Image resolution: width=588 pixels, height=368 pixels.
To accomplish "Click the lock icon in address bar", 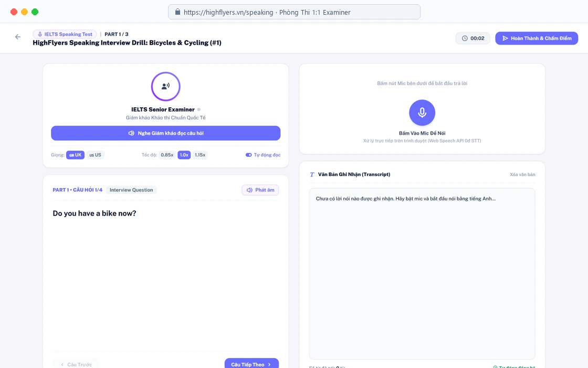I will [x=178, y=12].
